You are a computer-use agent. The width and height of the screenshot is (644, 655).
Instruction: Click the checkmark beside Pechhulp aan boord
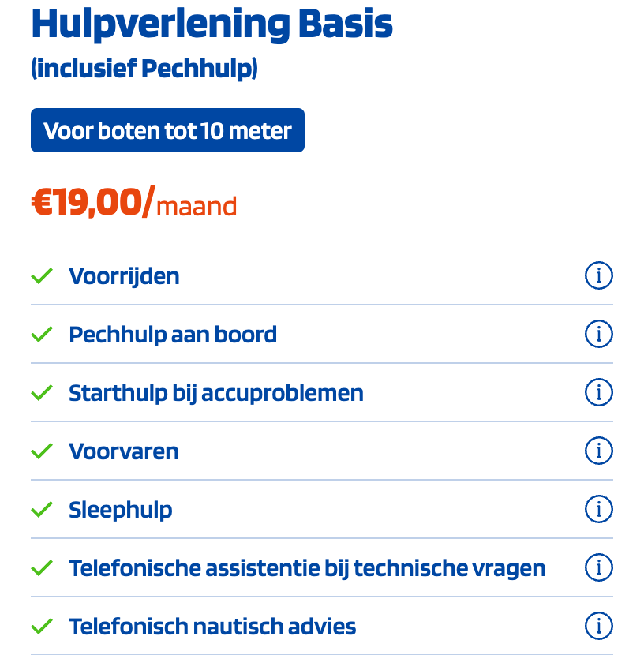click(42, 334)
